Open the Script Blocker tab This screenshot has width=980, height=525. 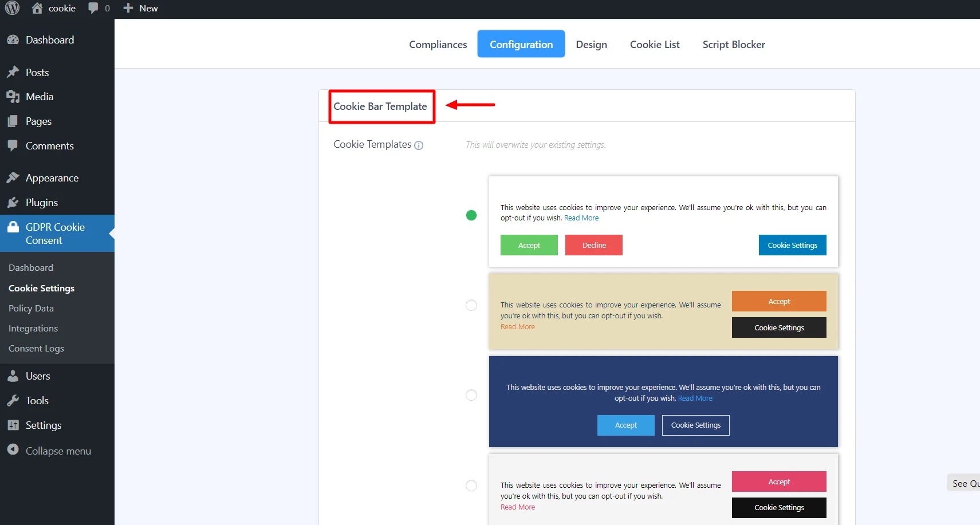733,45
